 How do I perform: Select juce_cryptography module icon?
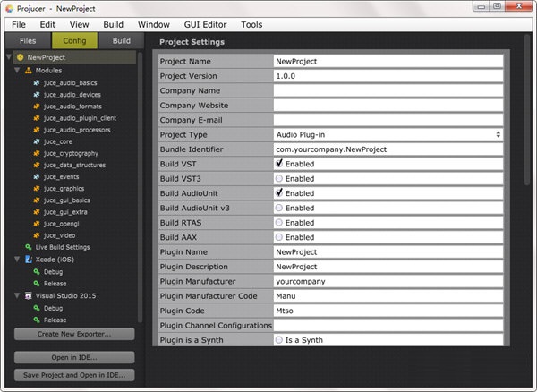[37, 153]
